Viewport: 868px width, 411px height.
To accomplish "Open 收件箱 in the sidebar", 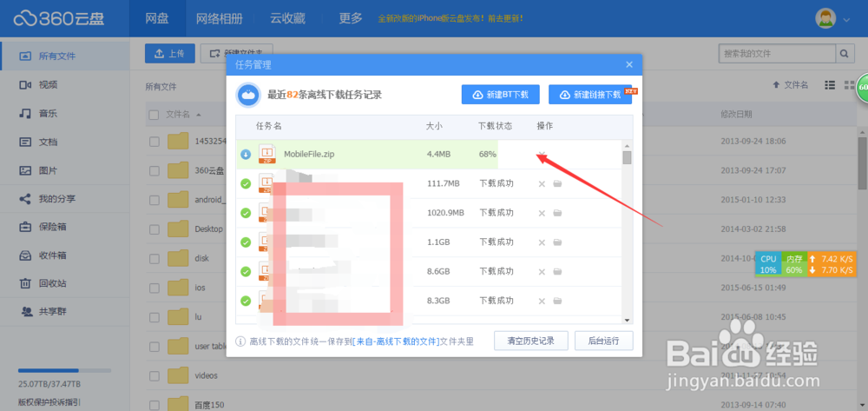I will 65,255.
